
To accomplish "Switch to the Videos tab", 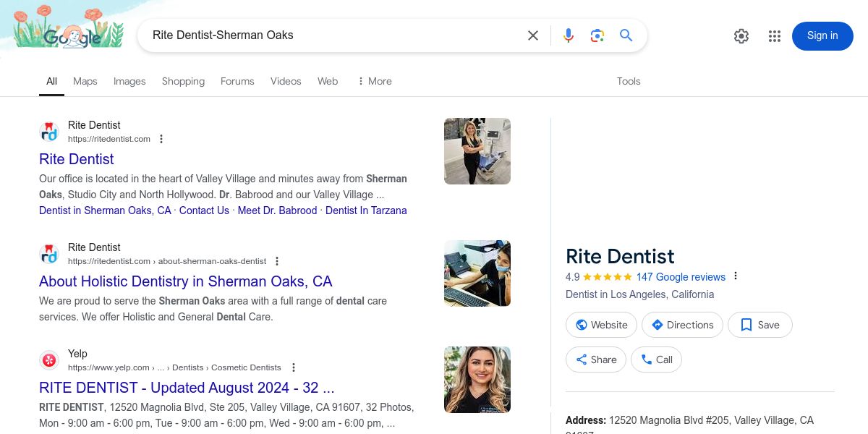I will (286, 81).
